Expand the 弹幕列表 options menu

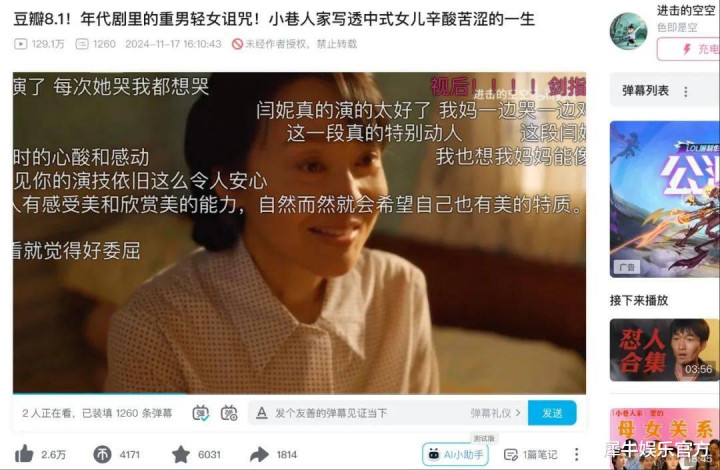686,91
